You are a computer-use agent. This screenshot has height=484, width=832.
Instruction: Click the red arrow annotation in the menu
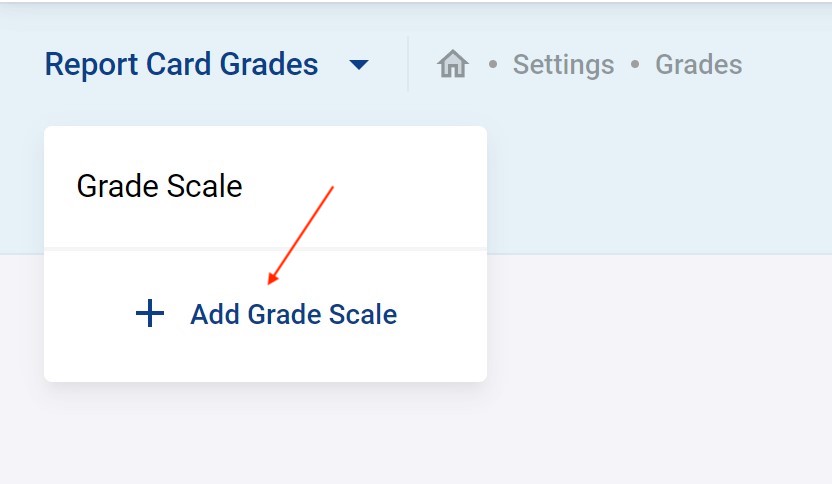pyautogui.click(x=300, y=235)
